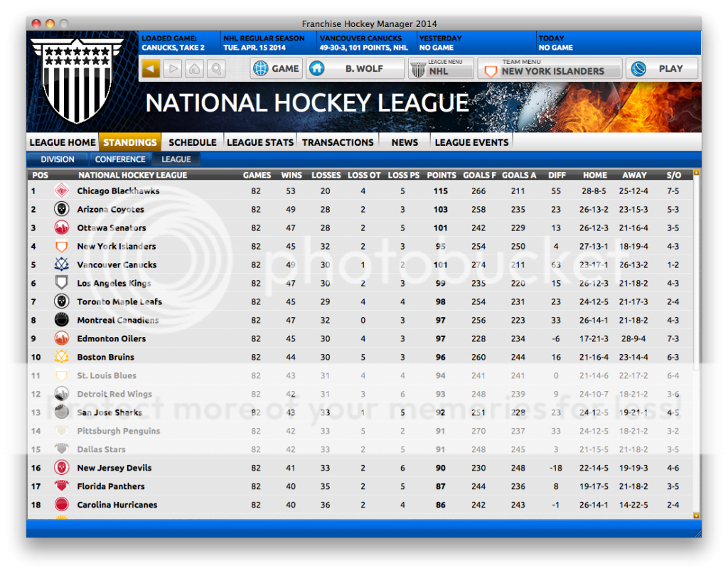This screenshot has height=573, width=728.
Task: Click the Chicago Blackhawks team logo
Action: 61,191
